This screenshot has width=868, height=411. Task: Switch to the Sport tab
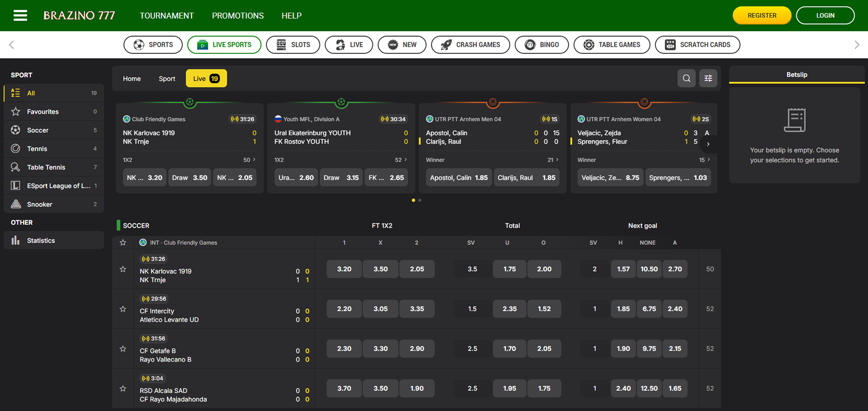167,78
